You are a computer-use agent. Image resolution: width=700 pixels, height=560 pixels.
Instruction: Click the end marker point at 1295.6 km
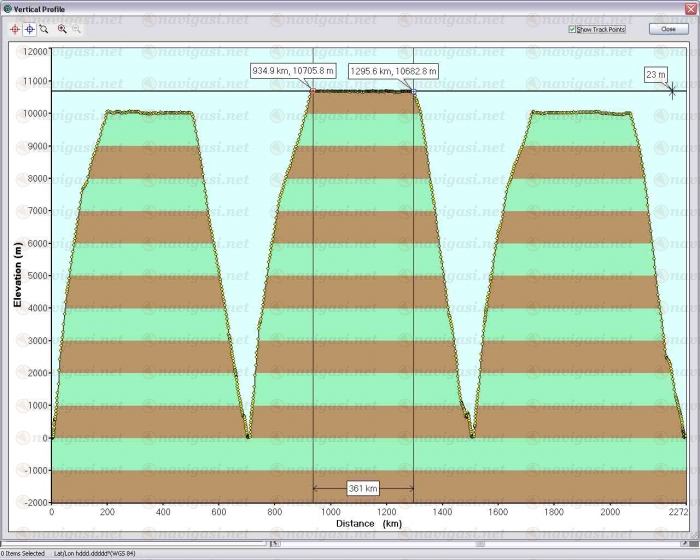pos(414,91)
